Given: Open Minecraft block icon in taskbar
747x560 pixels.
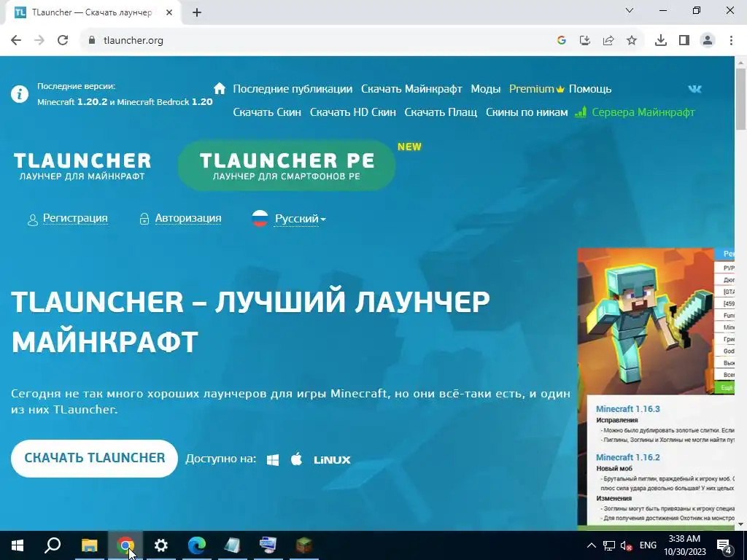Looking at the screenshot, I should point(304,545).
